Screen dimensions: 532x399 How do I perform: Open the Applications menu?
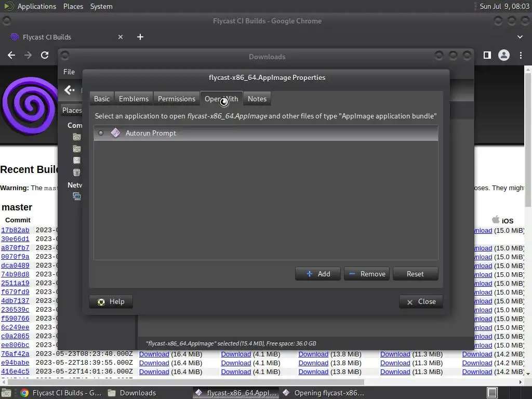37,6
